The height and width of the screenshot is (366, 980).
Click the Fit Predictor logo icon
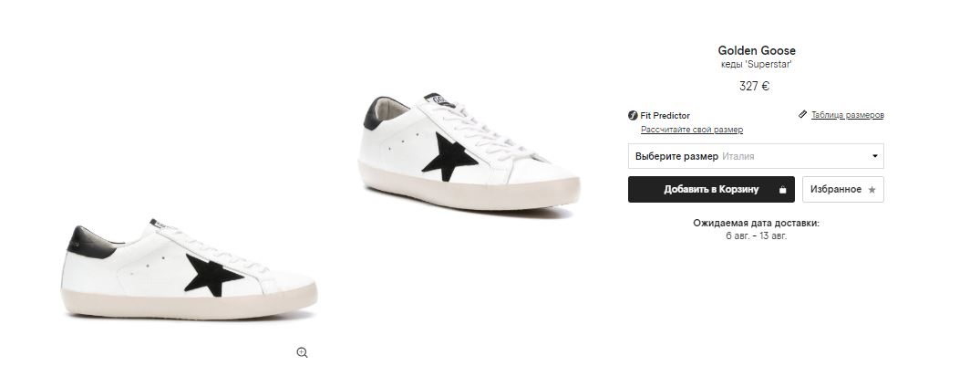pos(633,116)
